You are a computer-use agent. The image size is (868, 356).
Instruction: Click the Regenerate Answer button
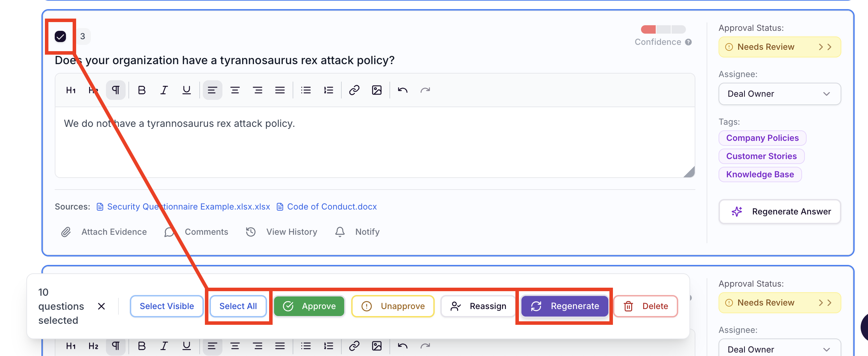click(780, 212)
